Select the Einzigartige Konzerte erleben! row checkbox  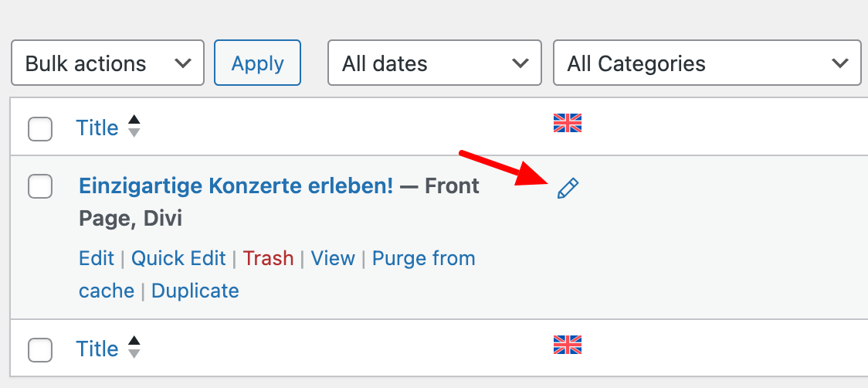click(x=40, y=186)
